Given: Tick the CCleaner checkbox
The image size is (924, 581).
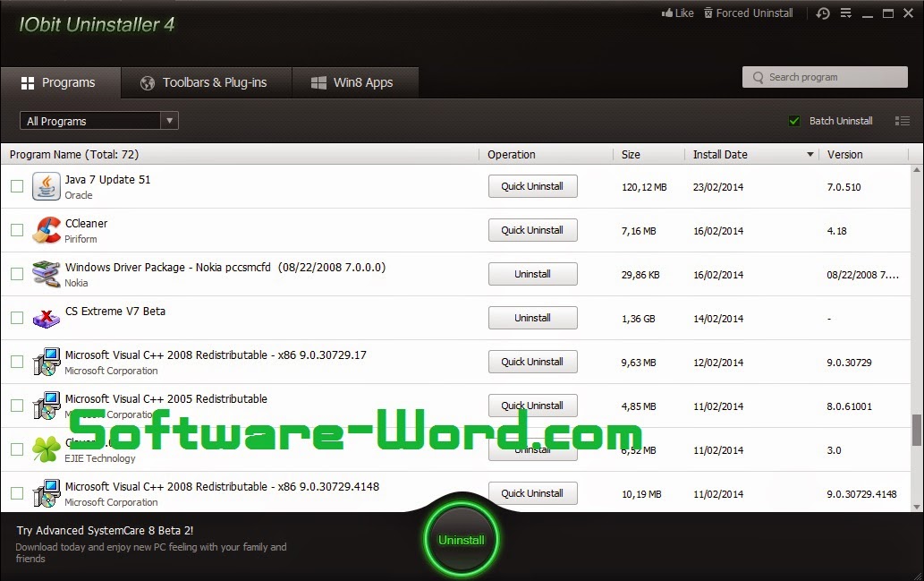Looking at the screenshot, I should [x=17, y=230].
